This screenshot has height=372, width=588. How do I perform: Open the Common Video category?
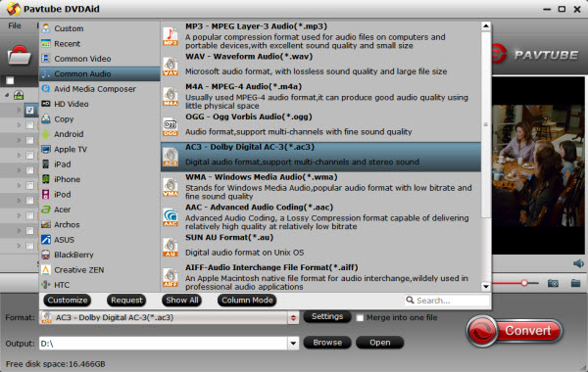pyautogui.click(x=99, y=59)
